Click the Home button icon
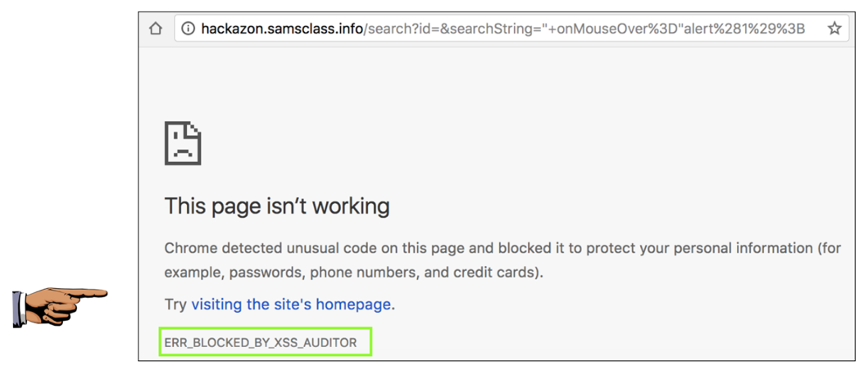This screenshot has width=868, height=379. [x=156, y=29]
